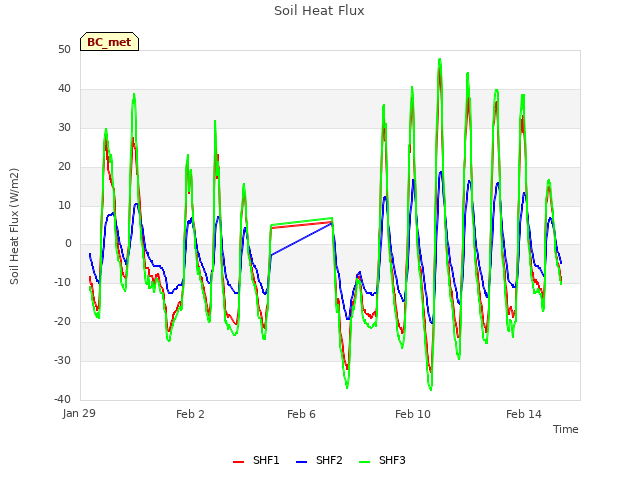Click the red SHF1 legend color marker
The width and height of the screenshot is (640, 480).
(238, 462)
